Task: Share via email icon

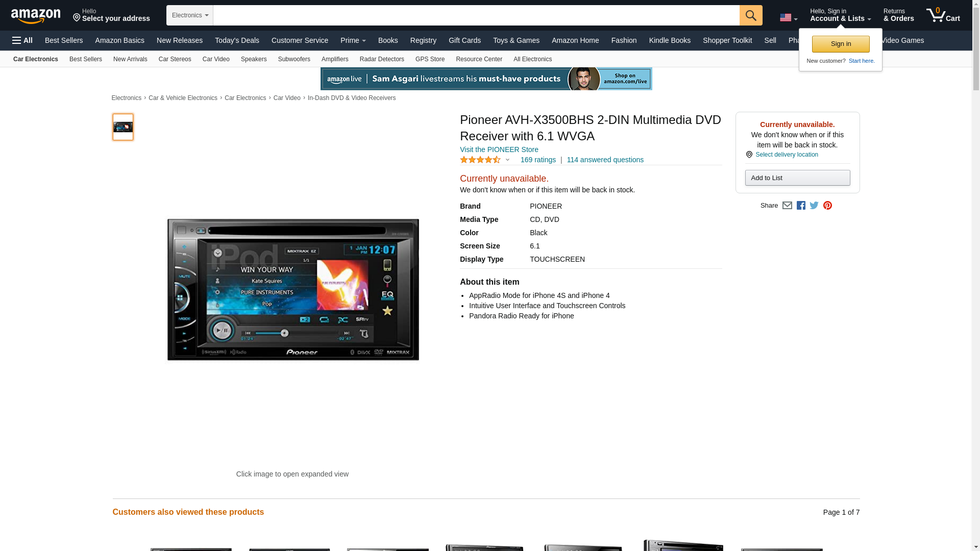Action: pos(787,206)
